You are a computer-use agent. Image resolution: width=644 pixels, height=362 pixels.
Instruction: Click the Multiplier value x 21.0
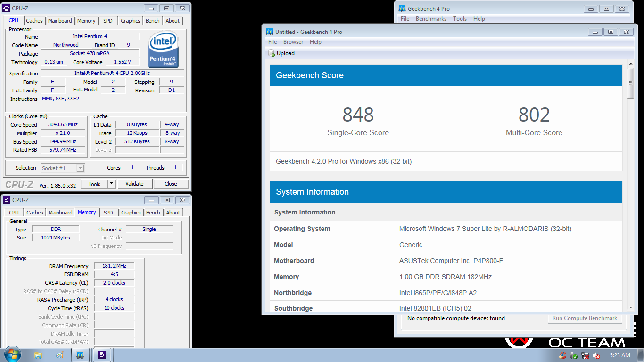pos(63,133)
